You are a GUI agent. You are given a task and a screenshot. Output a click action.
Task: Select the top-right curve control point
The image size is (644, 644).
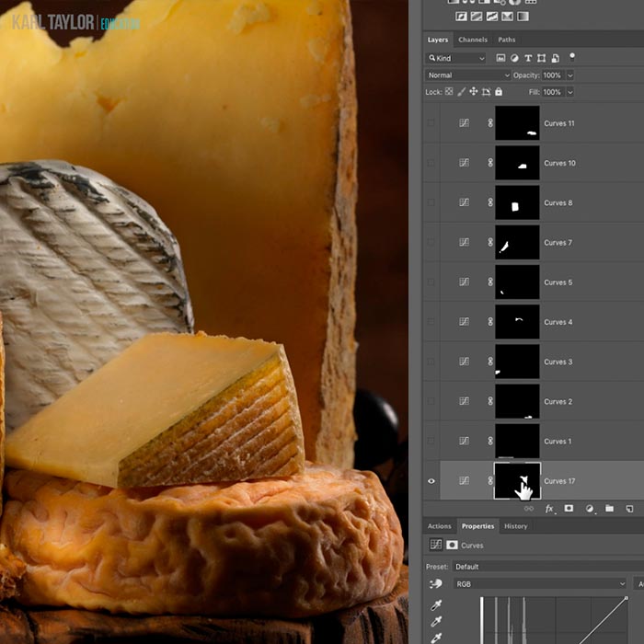[x=627, y=598]
